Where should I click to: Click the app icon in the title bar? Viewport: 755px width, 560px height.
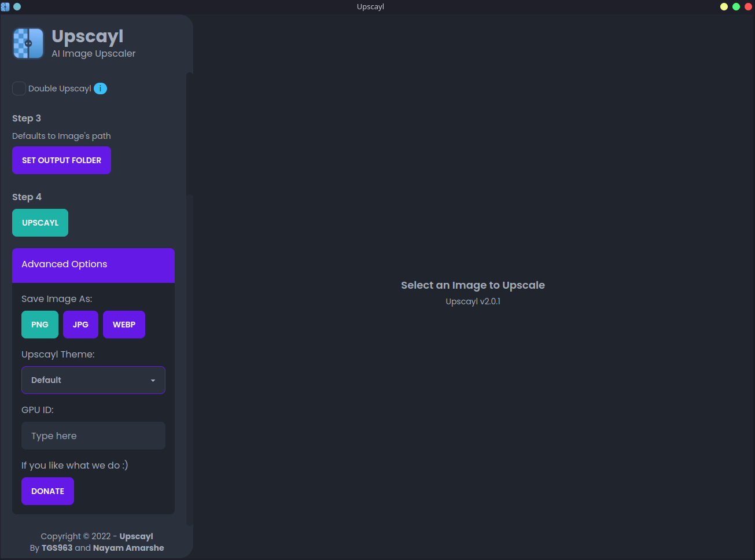pos(5,7)
